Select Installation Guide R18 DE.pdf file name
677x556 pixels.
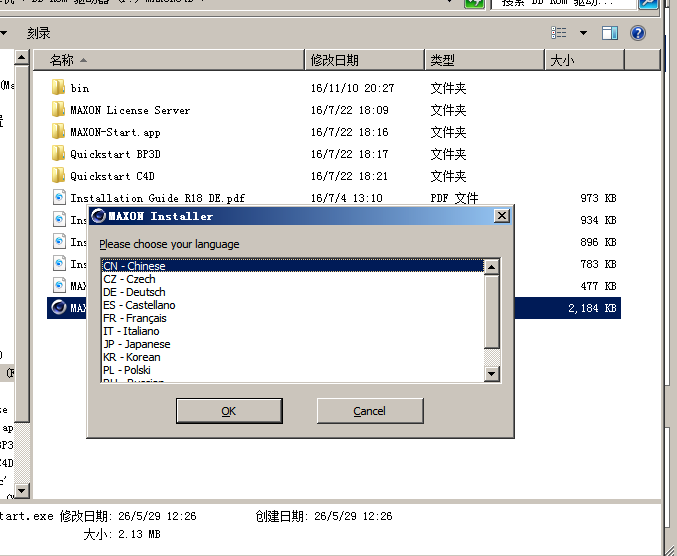point(158,198)
